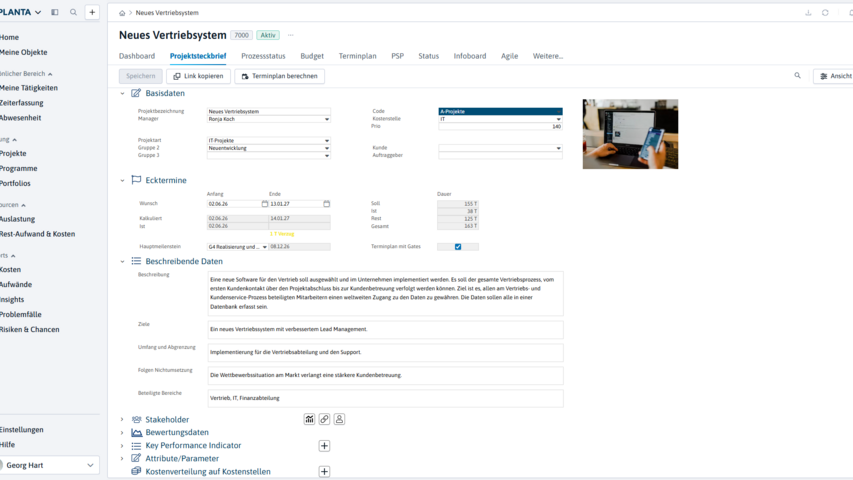Add a Kostenverteilung entry with plus
The width and height of the screenshot is (853, 480).
[x=324, y=471]
